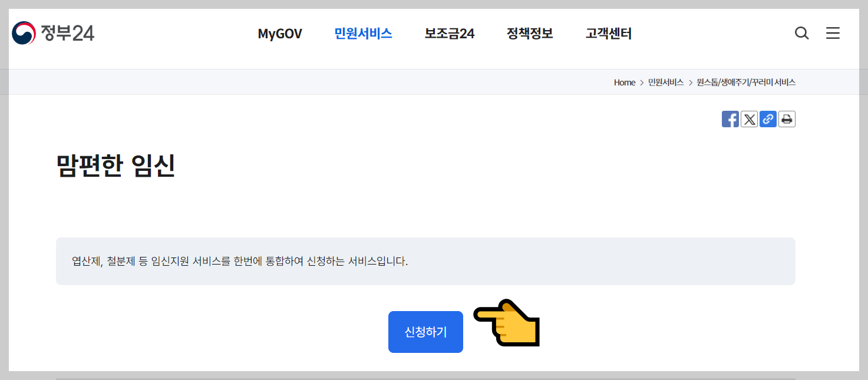Open 원스톱/생애주기/꾸러미 서비스 breadcrumb link

coord(746,82)
